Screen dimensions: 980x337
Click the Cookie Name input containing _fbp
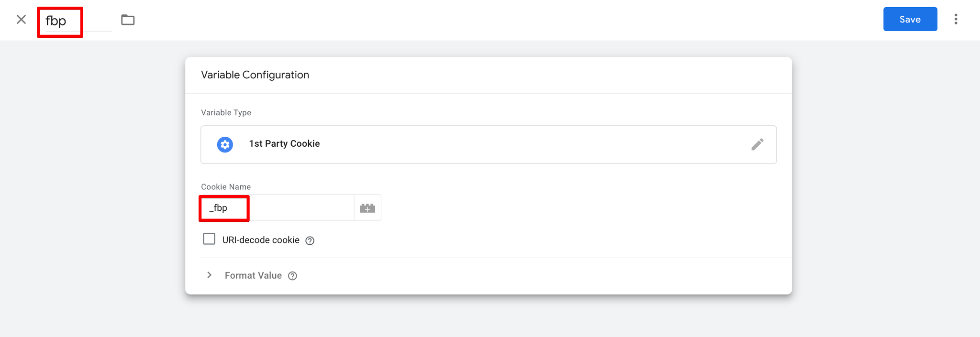[278, 208]
